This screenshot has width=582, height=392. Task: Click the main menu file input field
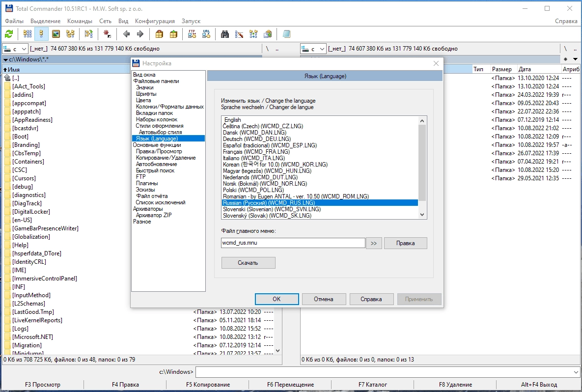(293, 243)
